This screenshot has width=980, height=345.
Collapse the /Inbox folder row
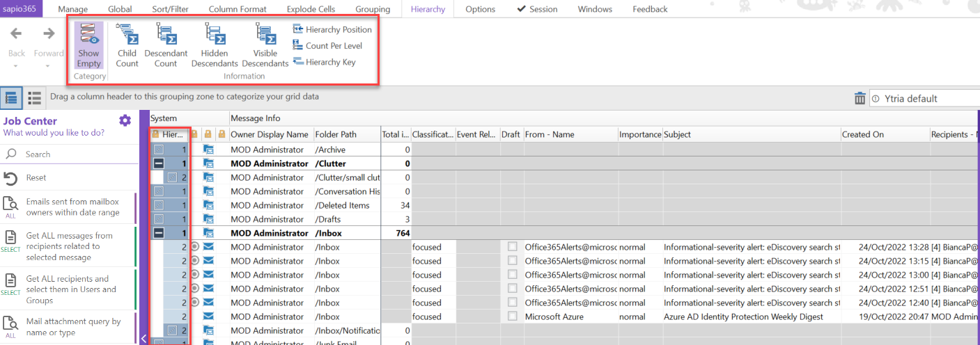(x=159, y=233)
